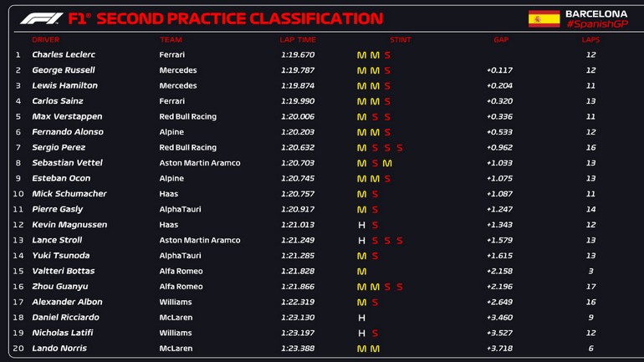Click the Spanish flag icon
Viewport: 644px width, 362px height.
(x=544, y=18)
